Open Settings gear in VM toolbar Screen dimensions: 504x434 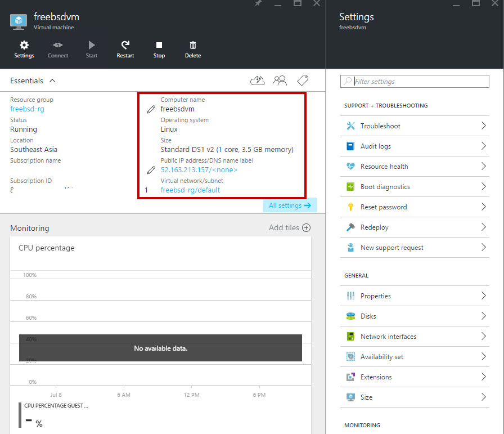click(x=24, y=49)
